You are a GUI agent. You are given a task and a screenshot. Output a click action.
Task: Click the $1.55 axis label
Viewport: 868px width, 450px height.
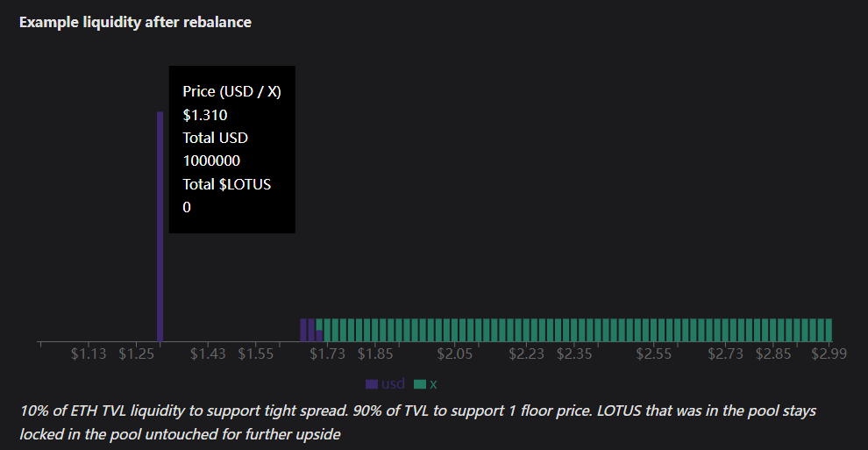pyautogui.click(x=255, y=354)
